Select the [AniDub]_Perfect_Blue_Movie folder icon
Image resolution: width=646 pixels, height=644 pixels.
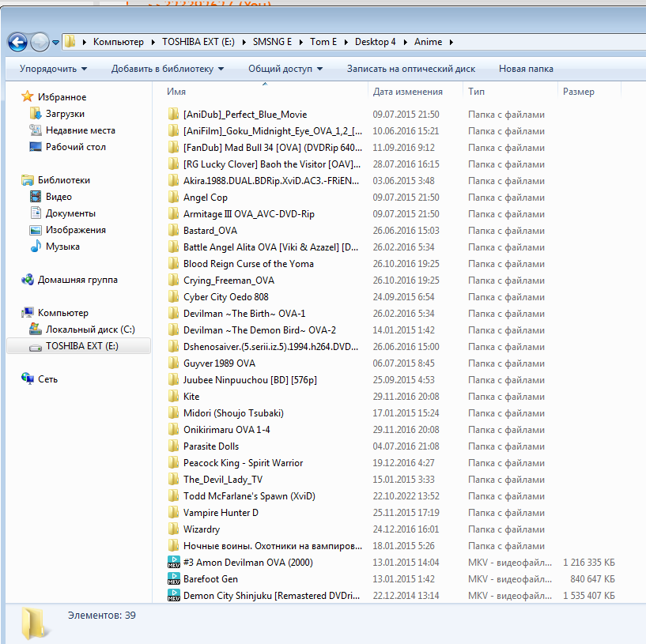(x=173, y=114)
